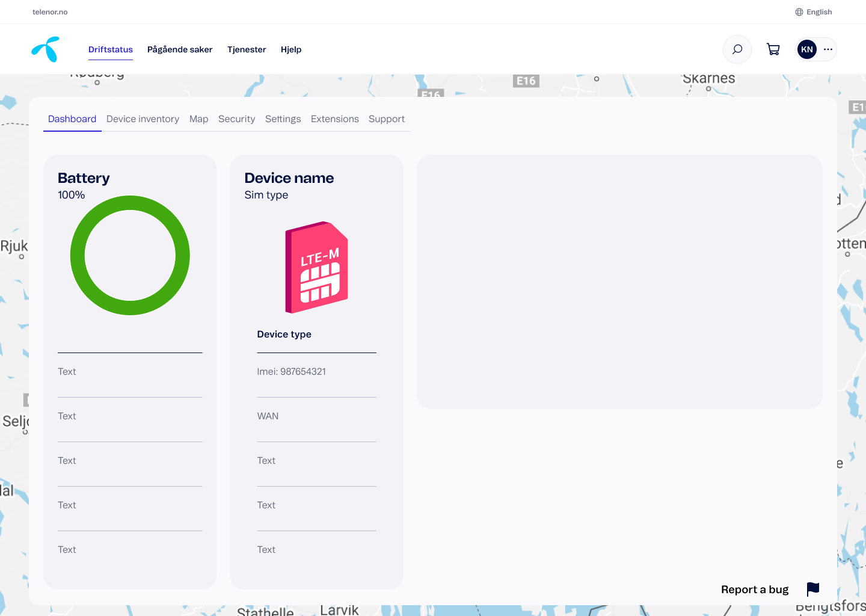The image size is (866, 616).
Task: Select the Dashboard tab
Action: point(72,119)
